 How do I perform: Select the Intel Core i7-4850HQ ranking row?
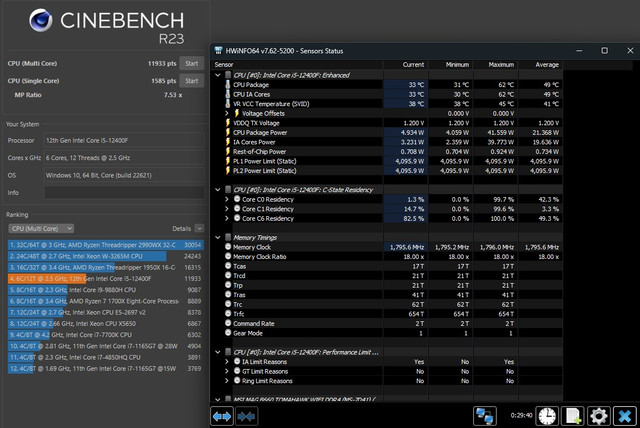point(106,357)
